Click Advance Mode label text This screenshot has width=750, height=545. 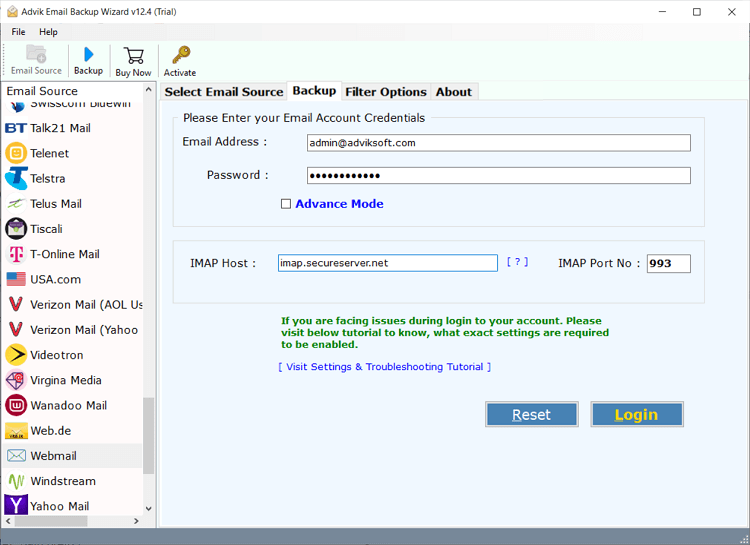click(339, 204)
